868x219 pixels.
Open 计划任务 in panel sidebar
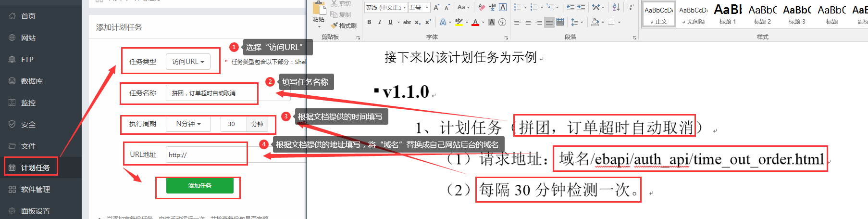(x=41, y=167)
